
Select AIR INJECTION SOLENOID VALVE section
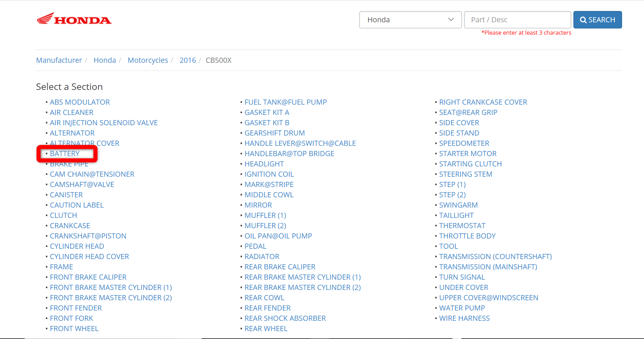point(104,123)
